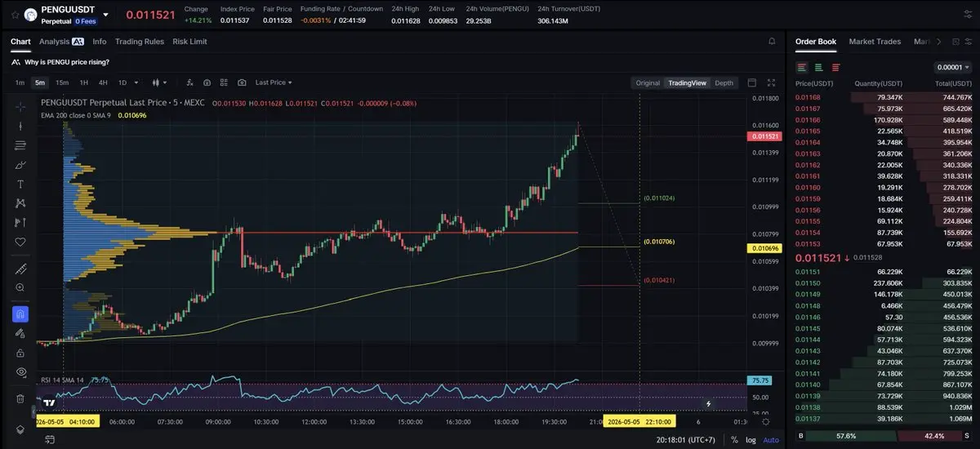Screen dimensions: 980x449
Task: Open the Risk Limit tab
Action: coord(189,42)
